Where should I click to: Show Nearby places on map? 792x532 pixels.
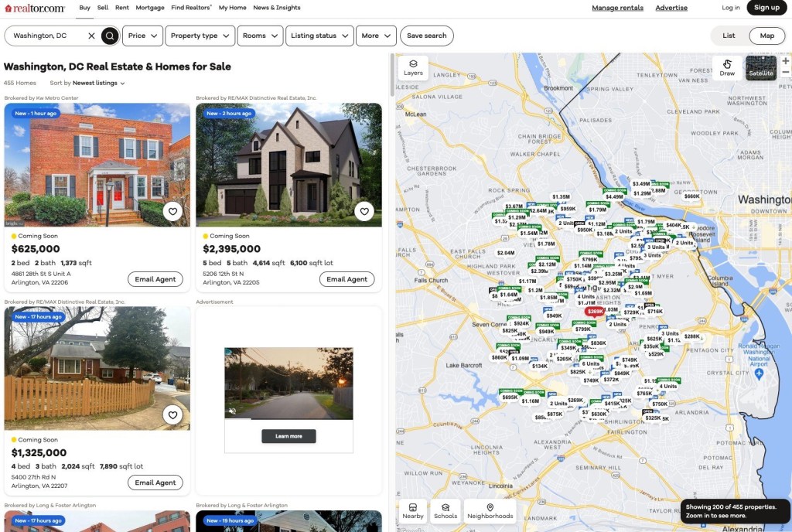[413, 511]
